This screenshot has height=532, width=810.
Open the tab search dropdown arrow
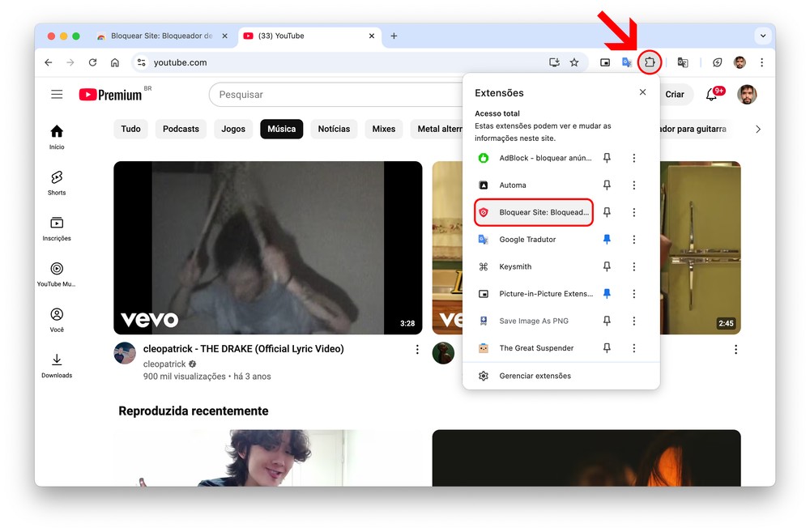[762, 36]
